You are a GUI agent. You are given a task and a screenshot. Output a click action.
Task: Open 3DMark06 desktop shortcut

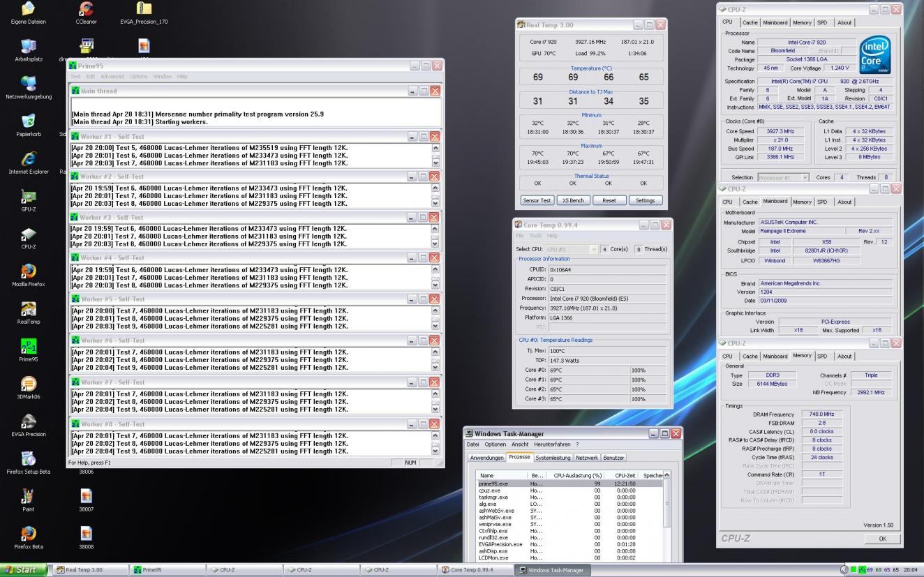(x=29, y=384)
